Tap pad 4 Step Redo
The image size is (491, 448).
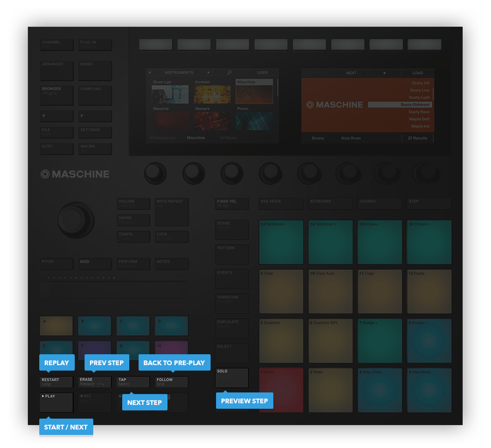429,390
